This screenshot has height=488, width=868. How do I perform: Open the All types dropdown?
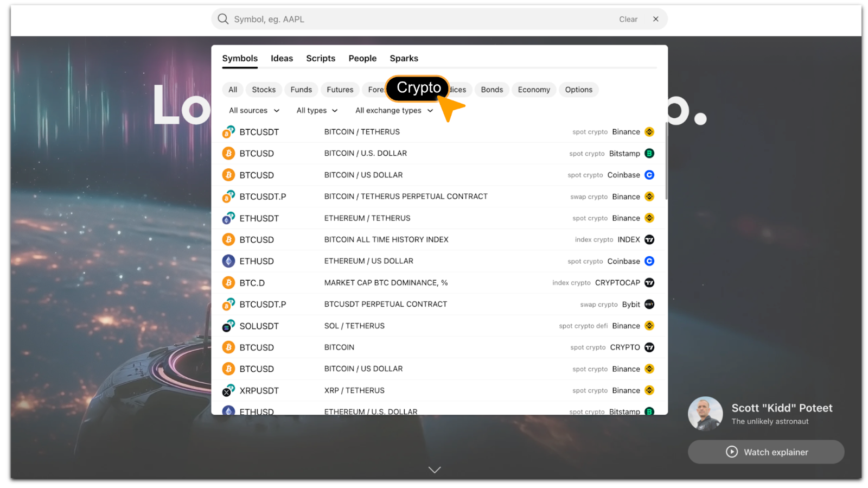(317, 111)
